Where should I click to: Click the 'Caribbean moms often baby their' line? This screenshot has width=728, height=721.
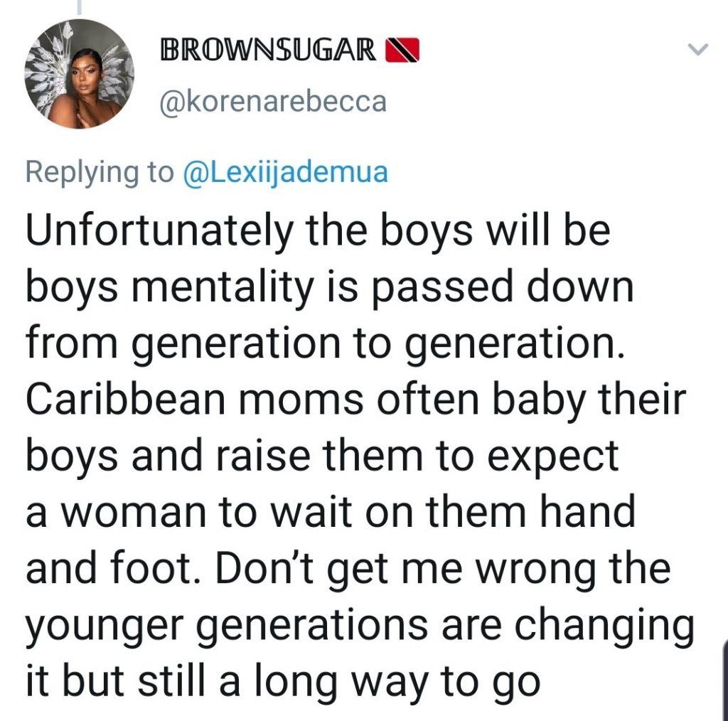(355, 400)
